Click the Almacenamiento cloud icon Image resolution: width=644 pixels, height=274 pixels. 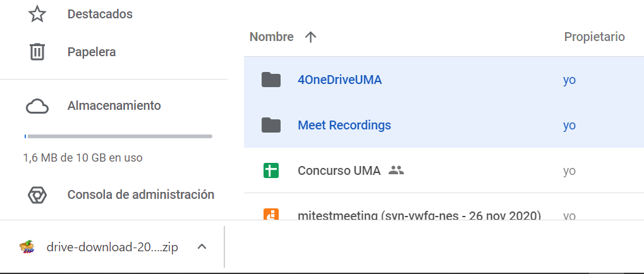[37, 106]
